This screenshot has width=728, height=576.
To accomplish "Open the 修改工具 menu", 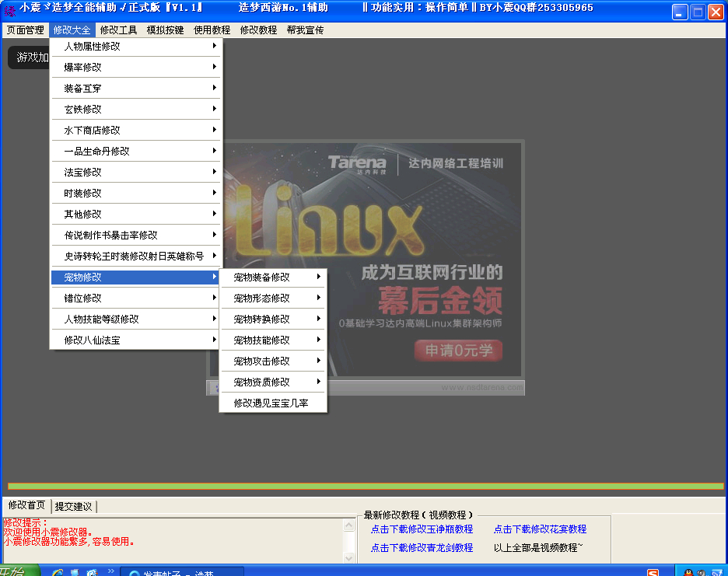I will click(x=118, y=30).
